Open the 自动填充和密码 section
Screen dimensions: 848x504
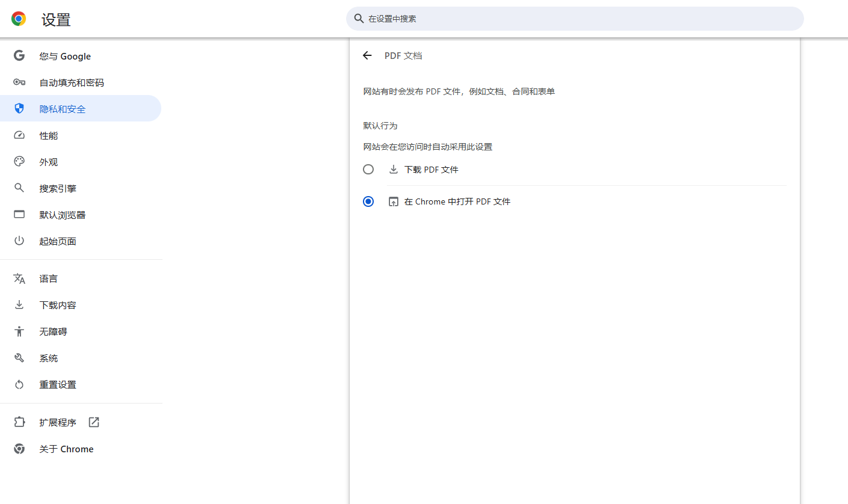pos(81,82)
